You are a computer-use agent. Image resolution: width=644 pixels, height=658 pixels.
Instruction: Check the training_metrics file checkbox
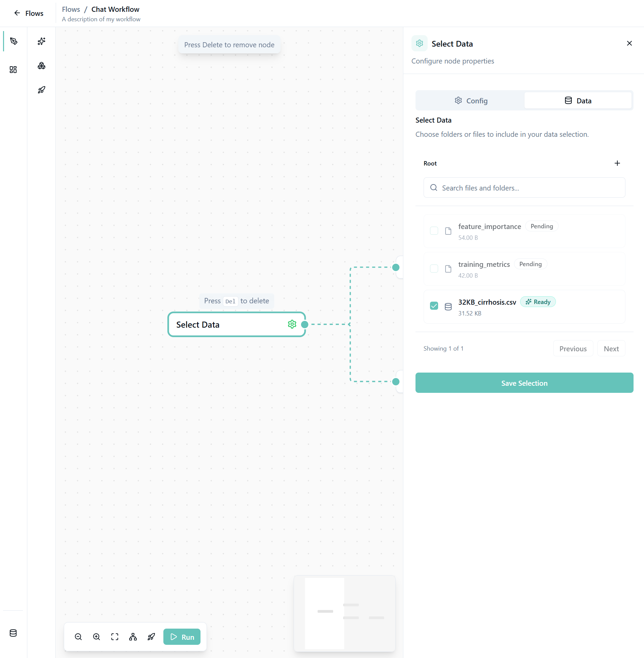434,269
